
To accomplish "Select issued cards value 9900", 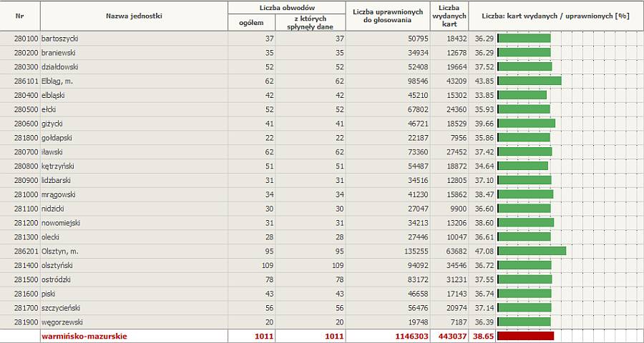I will (459, 209).
